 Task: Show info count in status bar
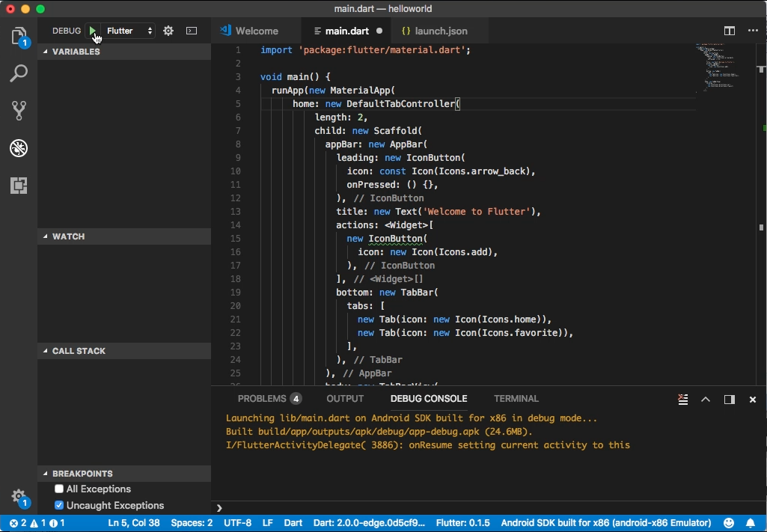(57, 523)
